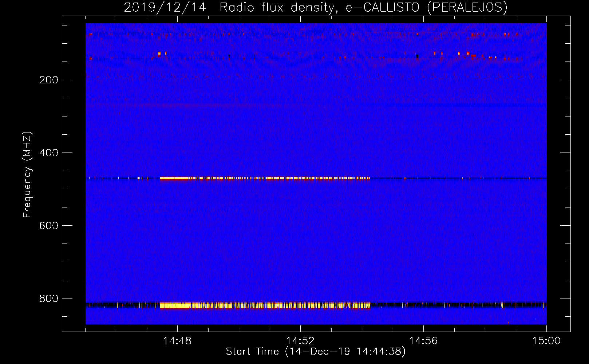Click the red-yellow emission band near 470 MHz
589x364 pixels.
265,178
